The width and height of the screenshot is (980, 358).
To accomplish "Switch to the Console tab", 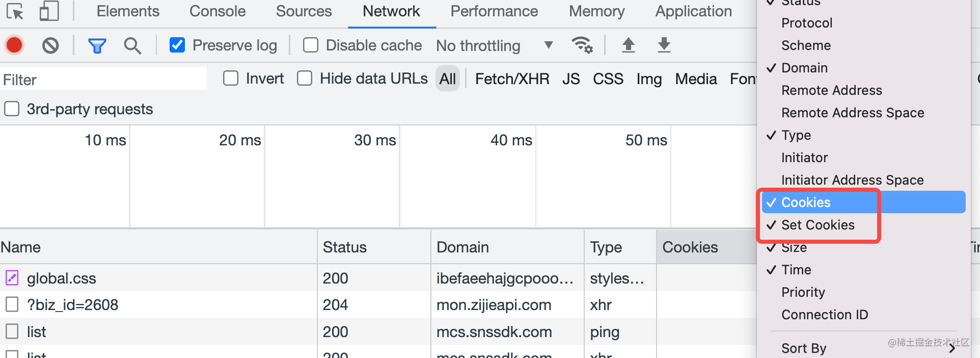I will (217, 11).
